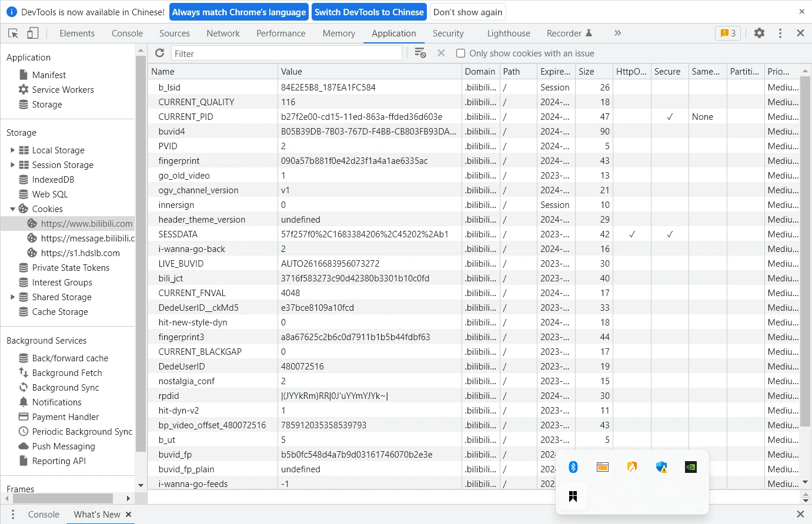Sort cookies by Size column header

(593, 72)
